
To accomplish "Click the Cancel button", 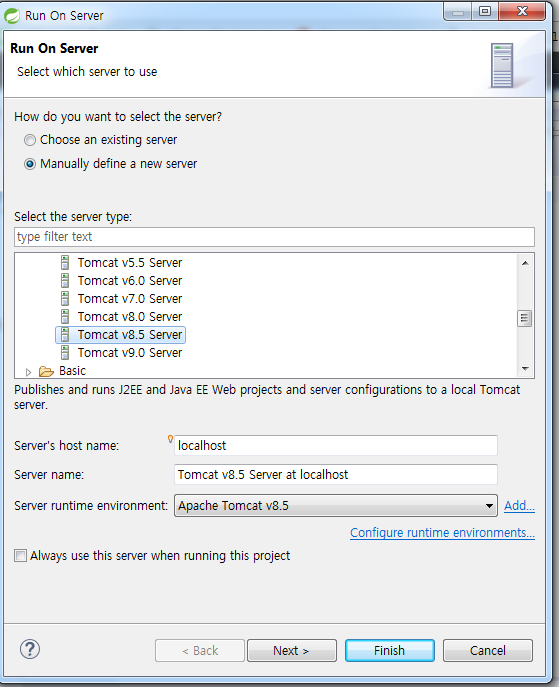I will (488, 651).
